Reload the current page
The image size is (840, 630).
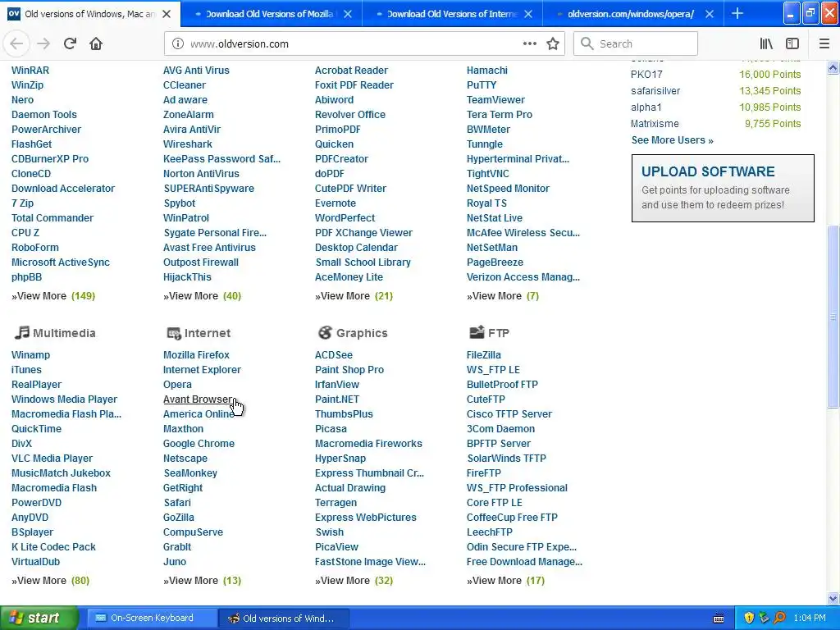click(70, 44)
